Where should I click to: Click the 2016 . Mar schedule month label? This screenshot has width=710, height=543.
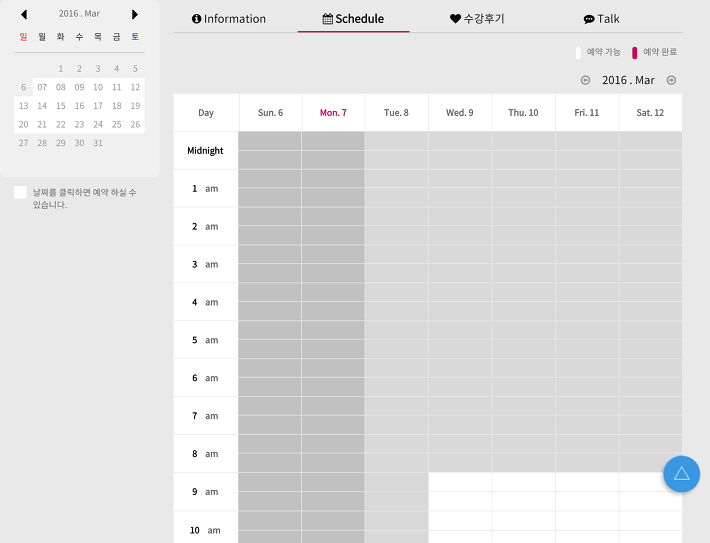(x=628, y=80)
